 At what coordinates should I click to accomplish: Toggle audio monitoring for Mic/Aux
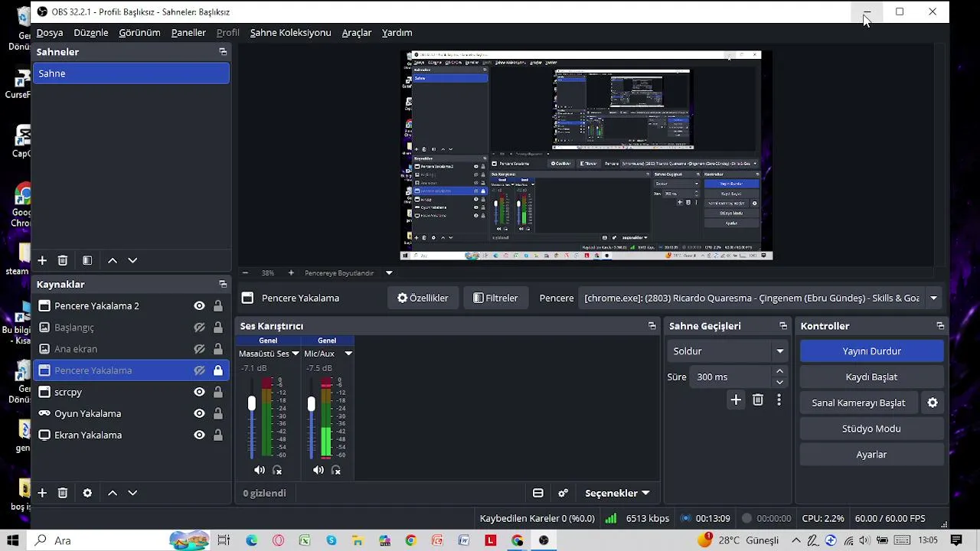(336, 470)
